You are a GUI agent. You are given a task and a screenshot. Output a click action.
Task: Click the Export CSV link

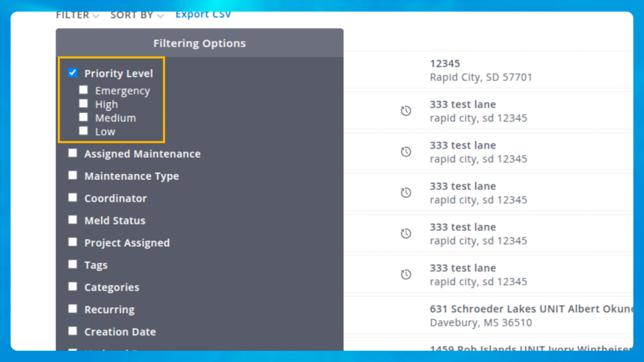tap(203, 15)
